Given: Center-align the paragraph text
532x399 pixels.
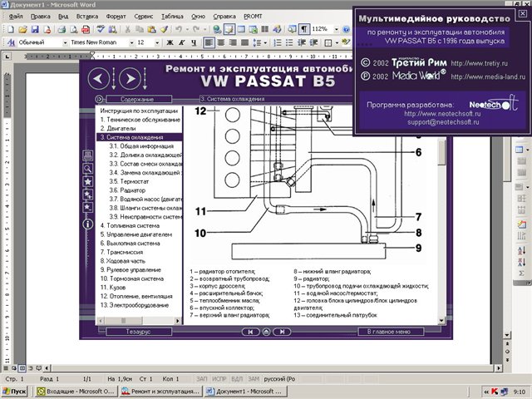Looking at the screenshot, I should point(221,42).
